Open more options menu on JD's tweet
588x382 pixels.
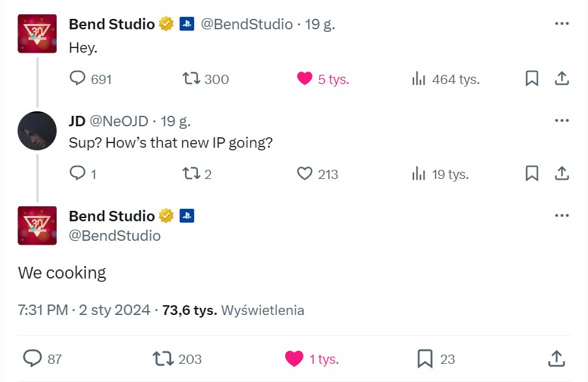[561, 120]
